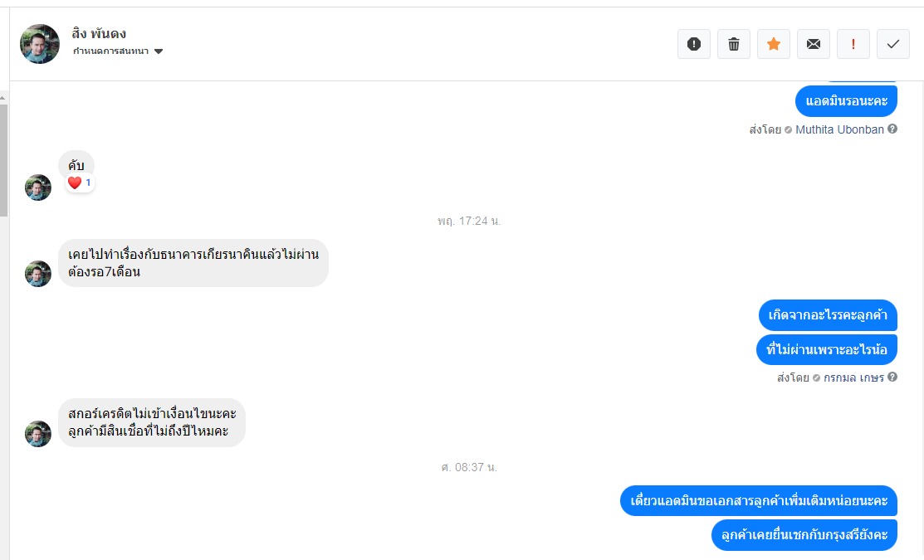The image size is (924, 560).
Task: Click sender name Muthita Ubonban
Action: (839, 129)
